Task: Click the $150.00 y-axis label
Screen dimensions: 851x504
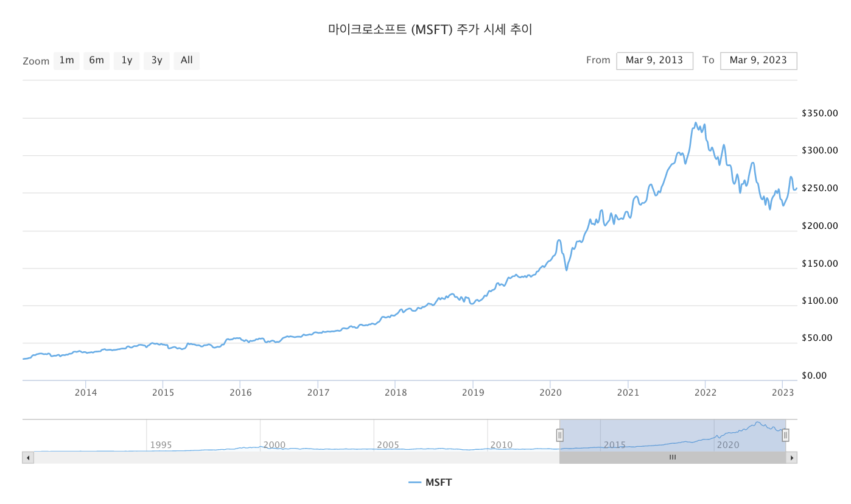Action: 820,264
